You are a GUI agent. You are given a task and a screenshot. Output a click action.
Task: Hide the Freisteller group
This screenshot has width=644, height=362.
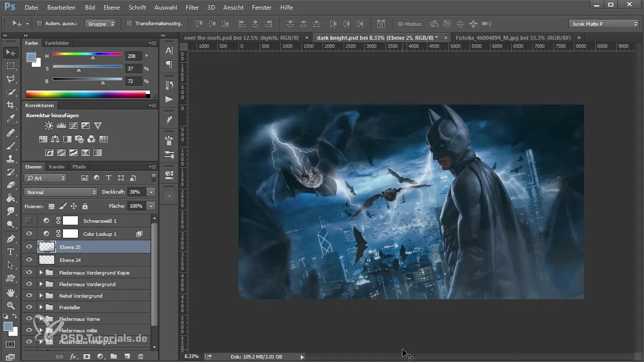click(x=29, y=307)
